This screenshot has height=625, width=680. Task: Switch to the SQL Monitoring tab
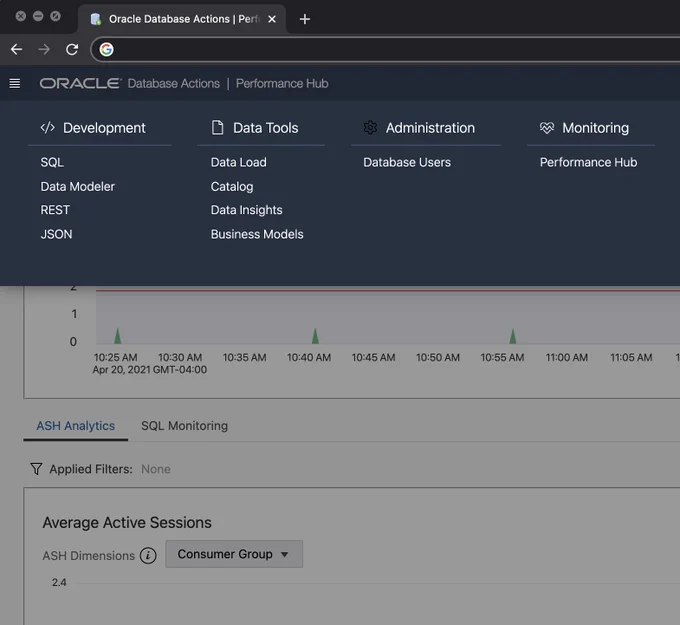point(184,426)
